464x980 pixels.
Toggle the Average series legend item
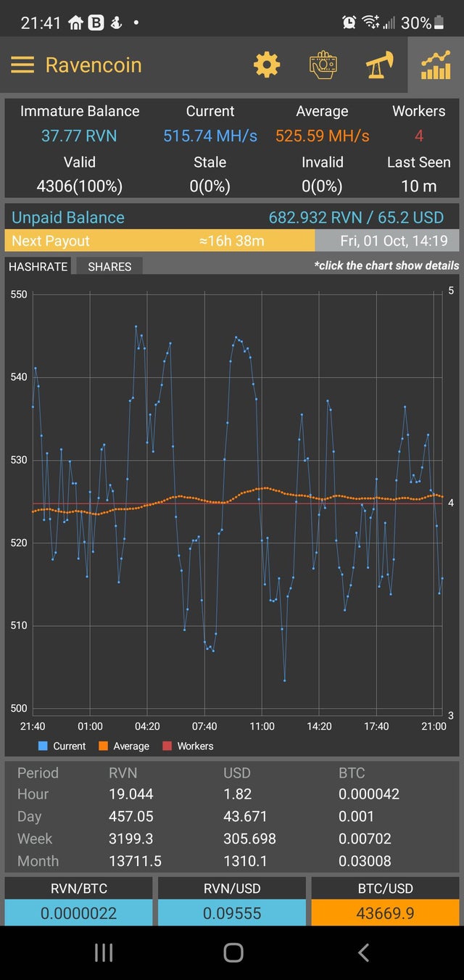(123, 746)
